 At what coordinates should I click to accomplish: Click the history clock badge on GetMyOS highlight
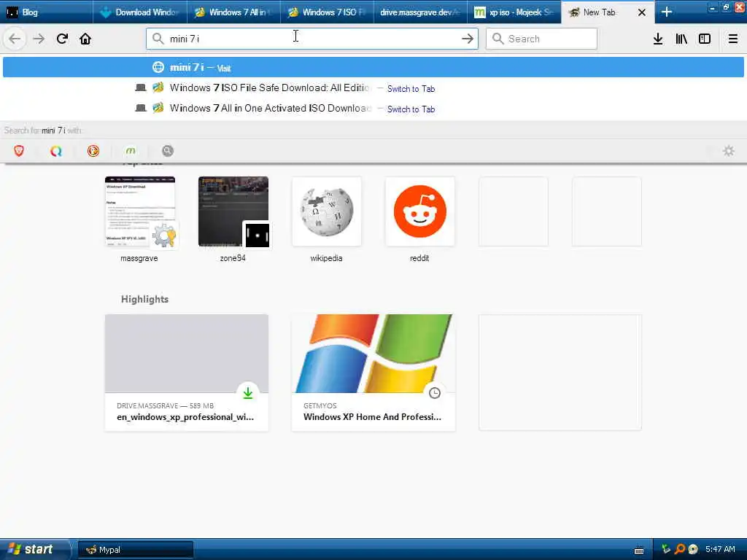click(x=435, y=393)
